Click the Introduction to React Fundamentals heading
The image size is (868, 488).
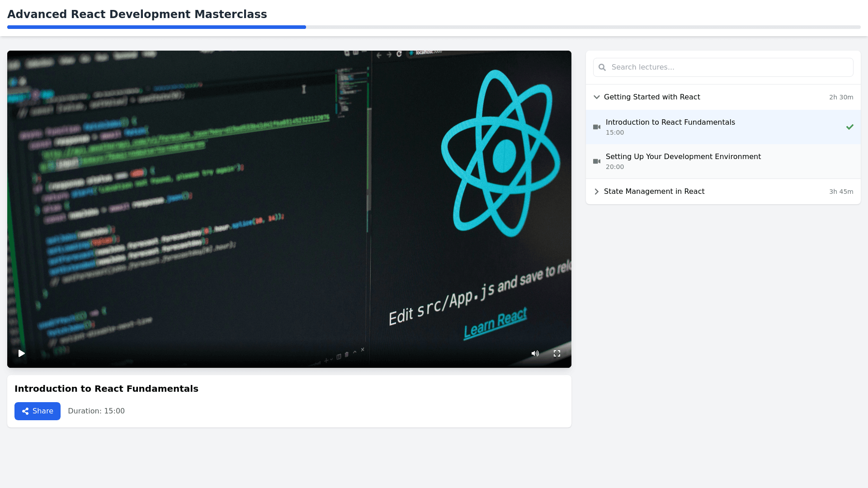[x=106, y=389]
